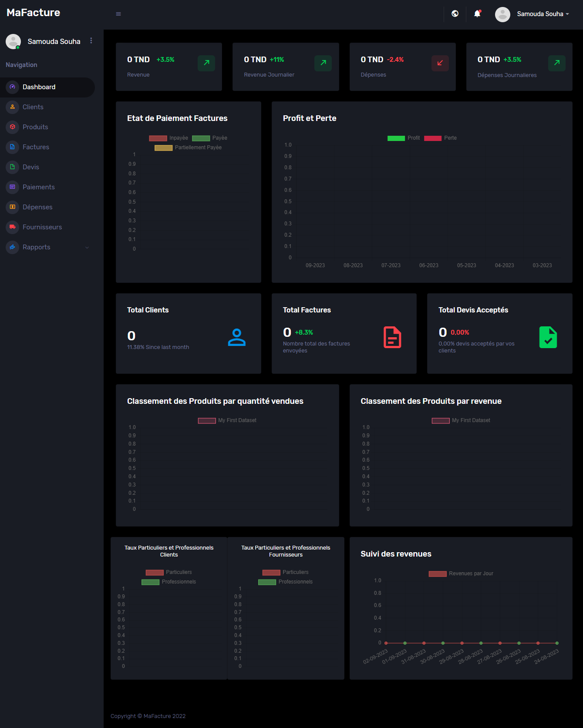Click the MaFacture logo link
This screenshot has width=583, height=728.
point(34,13)
